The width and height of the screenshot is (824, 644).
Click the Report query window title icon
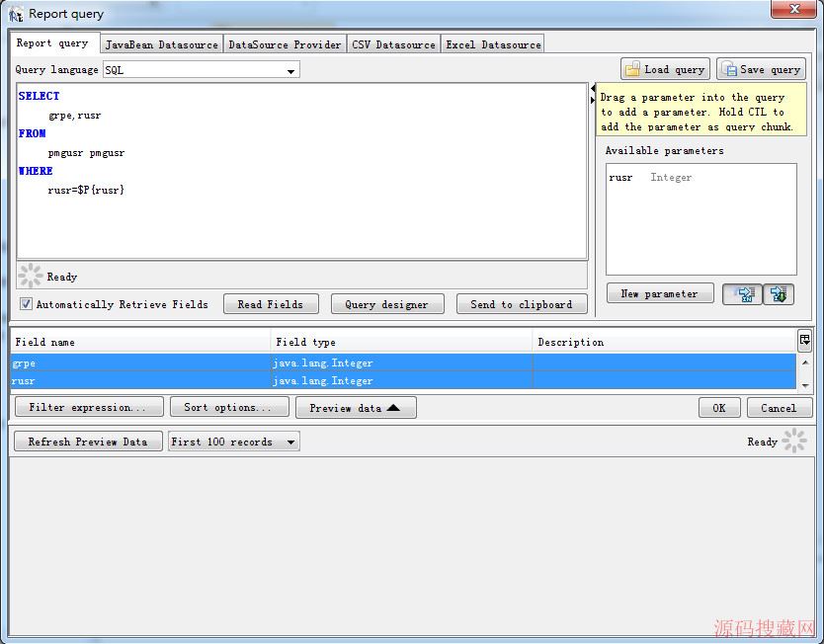click(x=16, y=14)
